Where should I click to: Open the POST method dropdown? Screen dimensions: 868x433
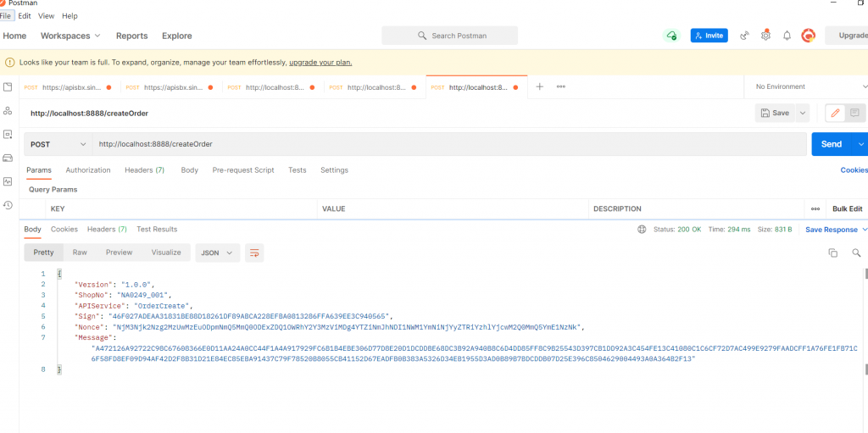58,144
